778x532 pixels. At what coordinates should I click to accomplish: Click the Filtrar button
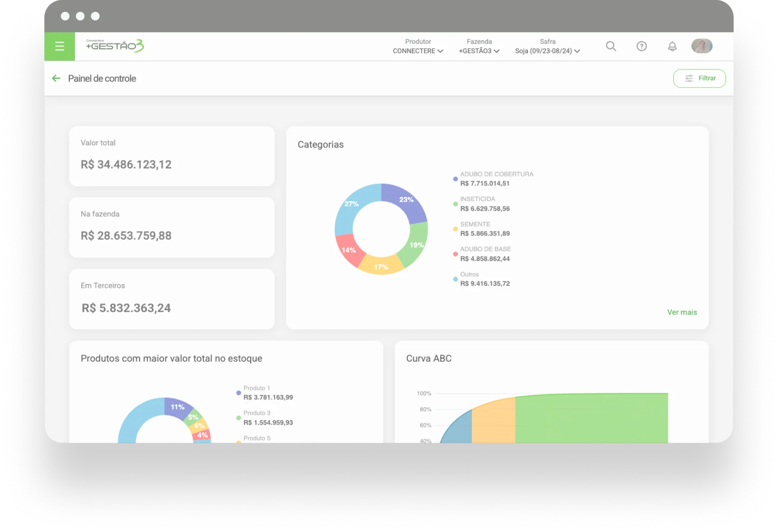click(699, 79)
